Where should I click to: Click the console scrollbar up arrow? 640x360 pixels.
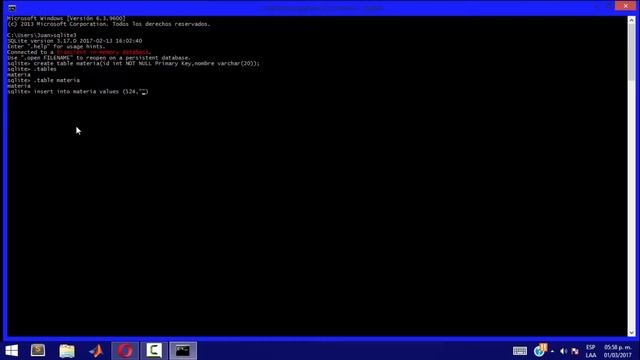pyautogui.click(x=631, y=20)
